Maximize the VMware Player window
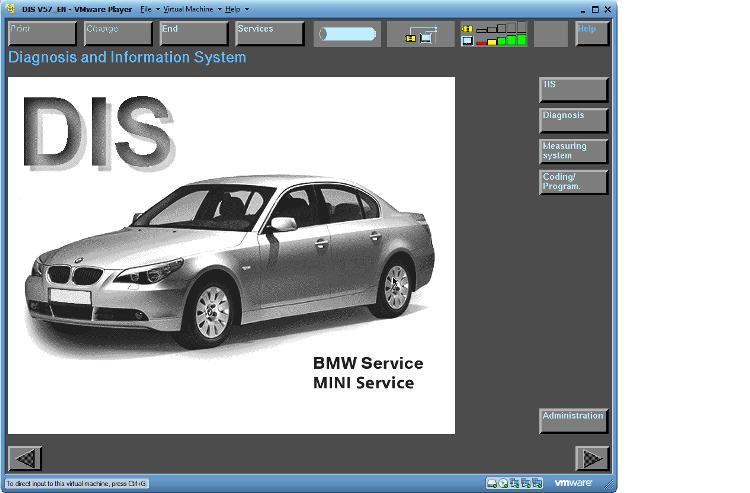750x493 pixels. tap(595, 9)
